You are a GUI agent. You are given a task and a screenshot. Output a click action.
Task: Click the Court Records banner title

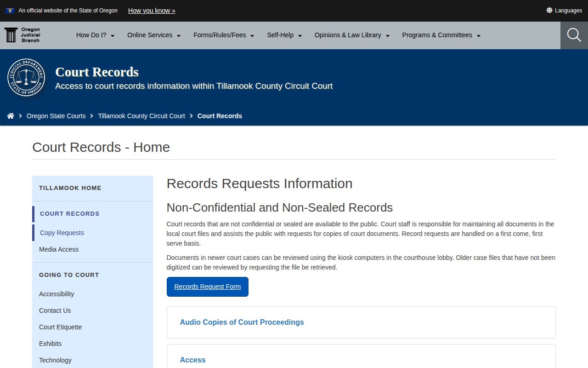pos(97,72)
